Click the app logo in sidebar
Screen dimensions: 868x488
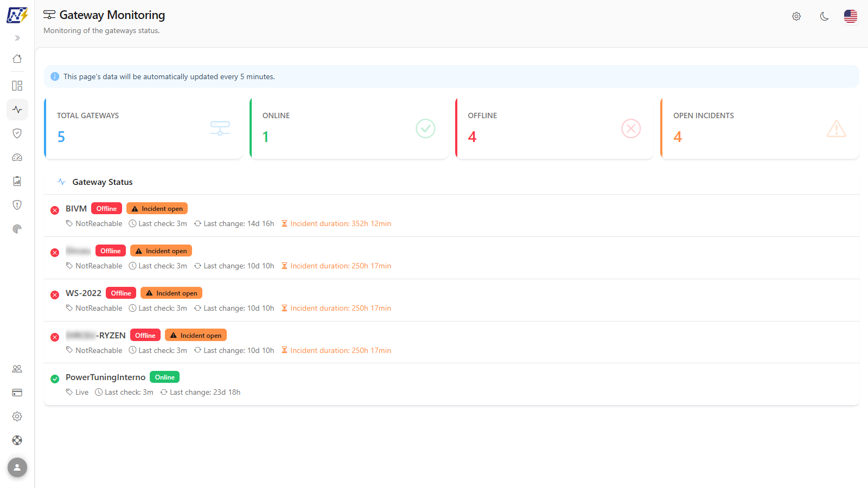(17, 15)
